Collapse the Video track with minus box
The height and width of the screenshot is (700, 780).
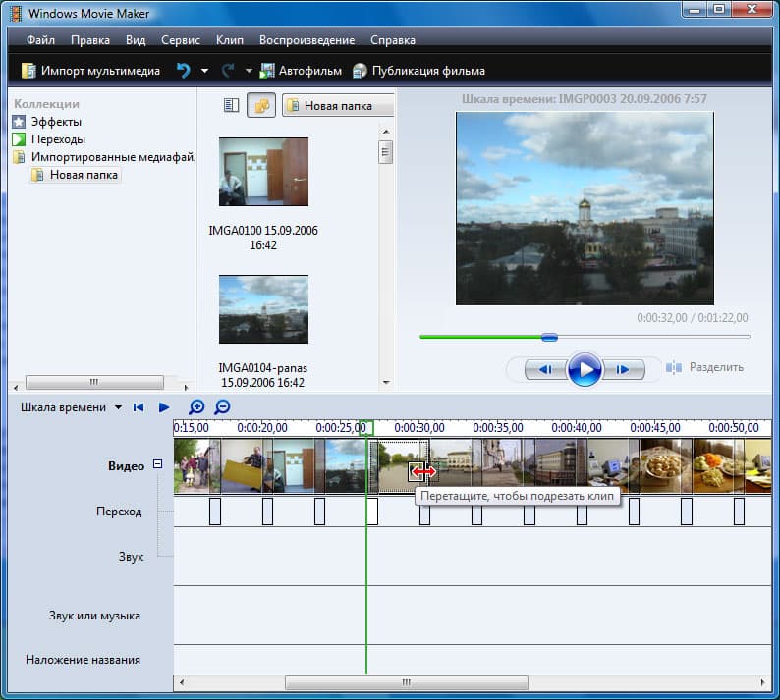(157, 465)
